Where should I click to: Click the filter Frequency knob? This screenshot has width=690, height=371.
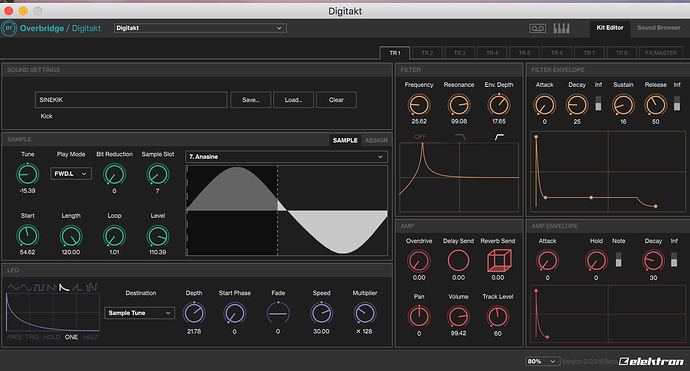(419, 105)
